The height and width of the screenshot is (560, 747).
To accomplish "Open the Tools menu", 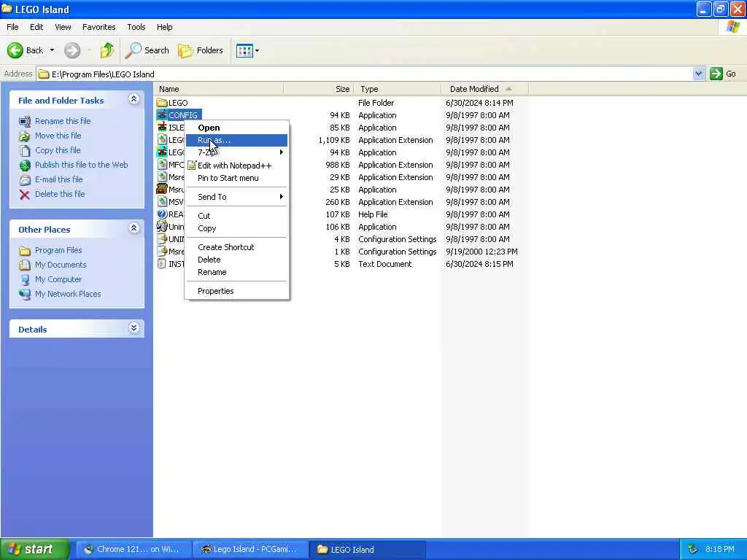I will click(x=136, y=27).
